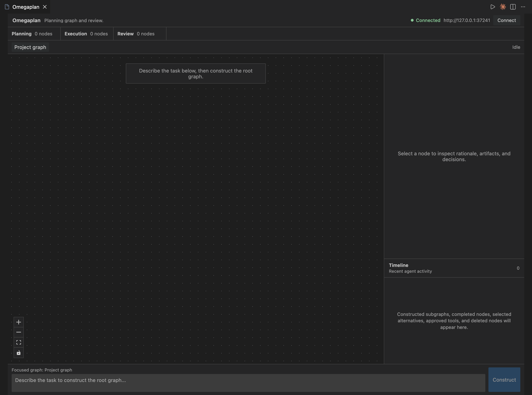The image size is (532, 395).
Task: Split the editor with layout icon
Action: [513, 7]
